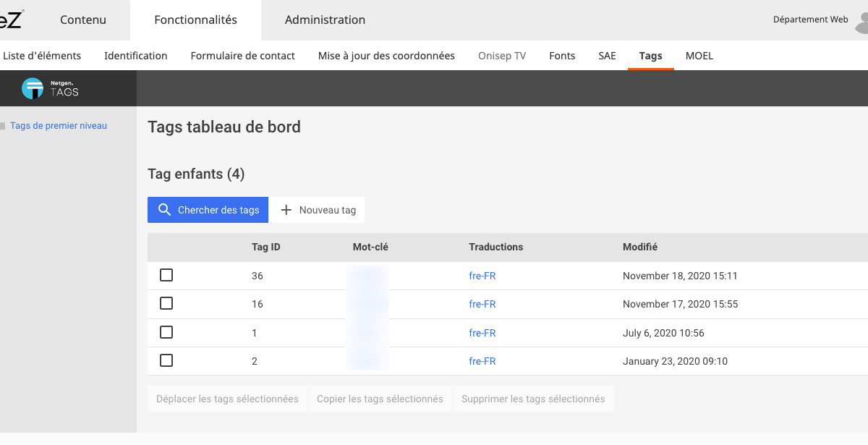Open the Onisep TV tab

pos(501,55)
